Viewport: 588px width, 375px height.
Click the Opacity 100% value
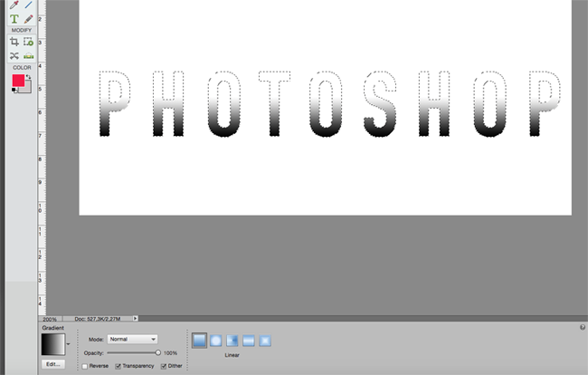[x=170, y=353]
